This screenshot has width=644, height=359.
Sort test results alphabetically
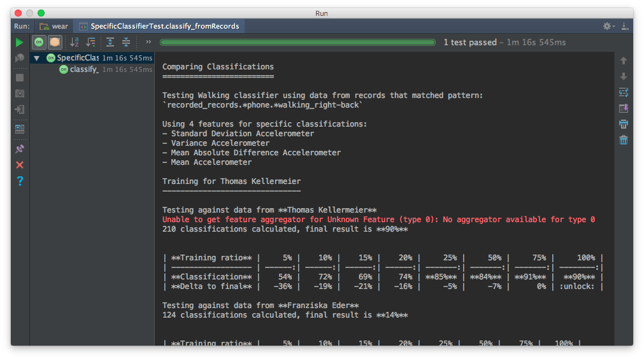75,43
